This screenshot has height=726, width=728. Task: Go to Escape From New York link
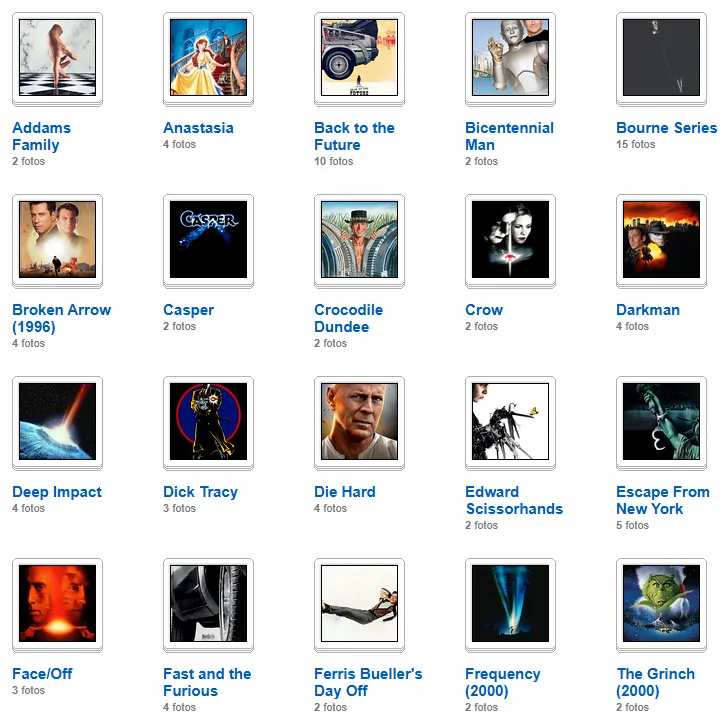click(x=663, y=500)
